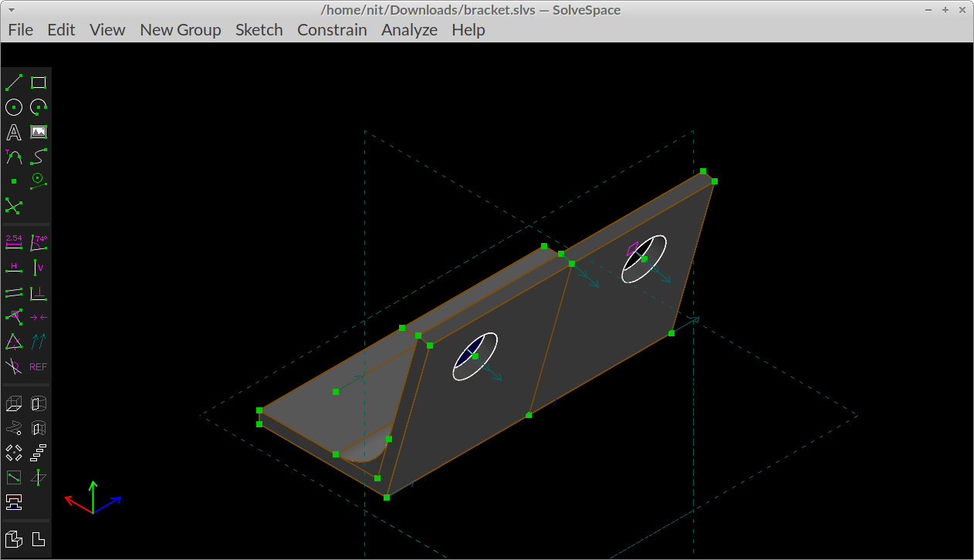This screenshot has height=560, width=974.
Task: Apply the distance dimension constraint
Action: pos(13,241)
